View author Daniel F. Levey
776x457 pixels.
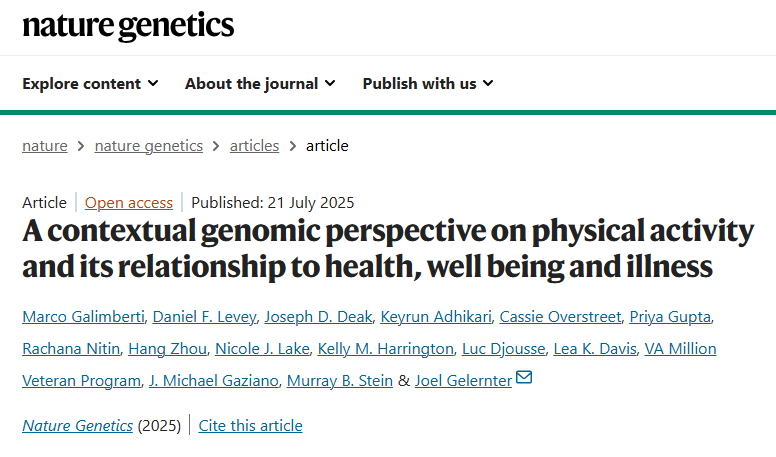coord(205,317)
